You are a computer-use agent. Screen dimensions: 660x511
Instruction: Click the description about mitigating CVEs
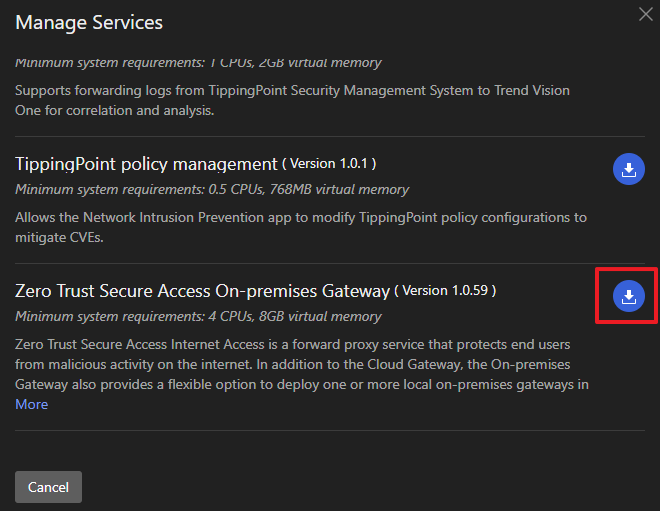click(x=300, y=225)
